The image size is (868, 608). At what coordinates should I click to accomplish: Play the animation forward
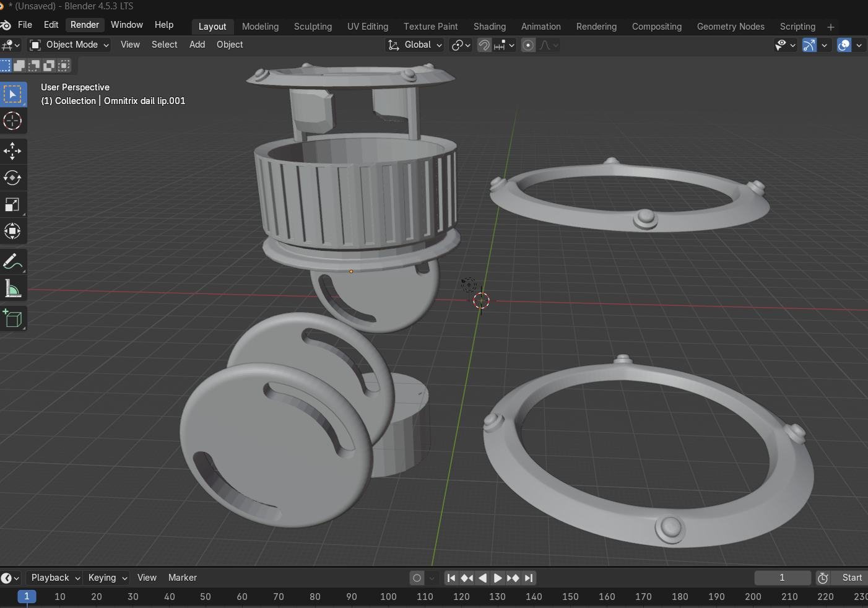[x=498, y=578]
